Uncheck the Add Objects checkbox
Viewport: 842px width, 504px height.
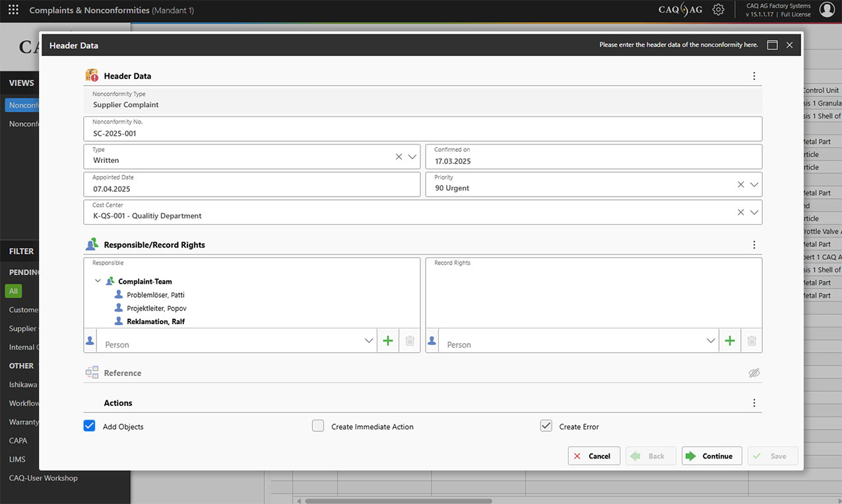[90, 426]
